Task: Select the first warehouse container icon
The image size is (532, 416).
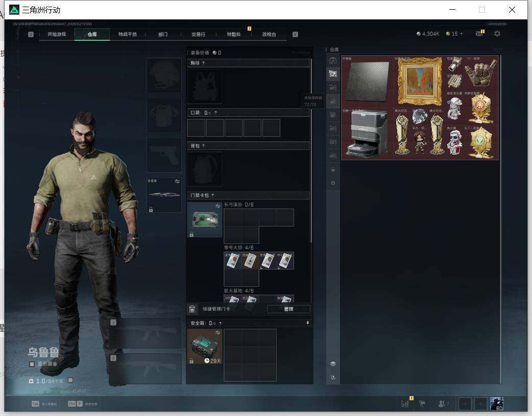Action: pyautogui.click(x=333, y=61)
